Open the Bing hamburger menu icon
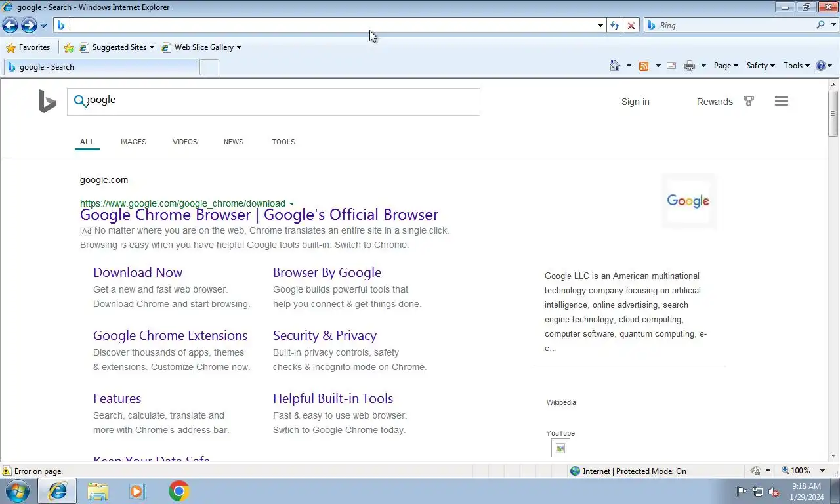The image size is (840, 504). (x=781, y=101)
